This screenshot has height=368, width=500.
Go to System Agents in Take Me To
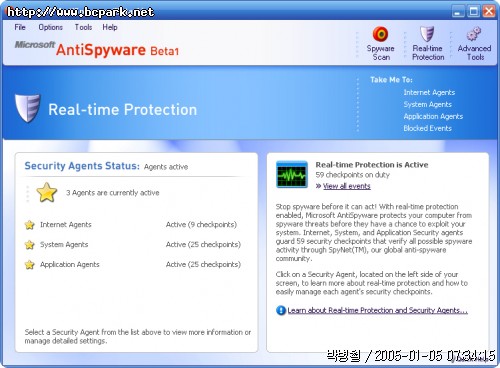pyautogui.click(x=427, y=104)
